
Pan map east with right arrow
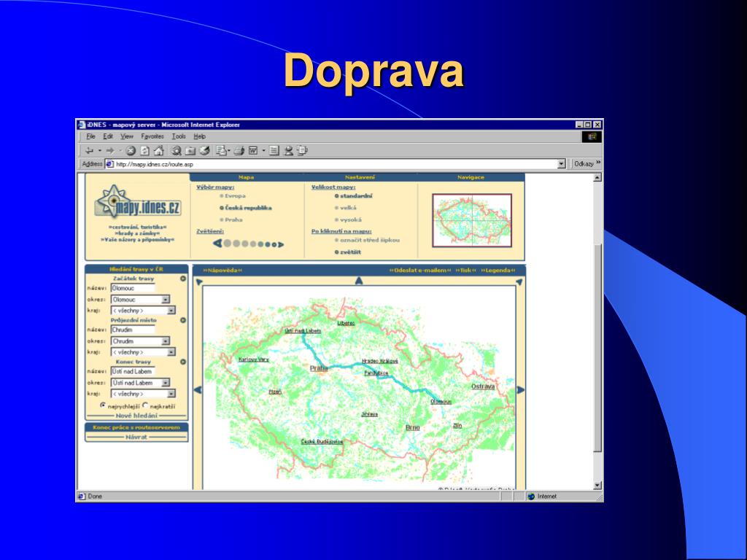tap(521, 390)
